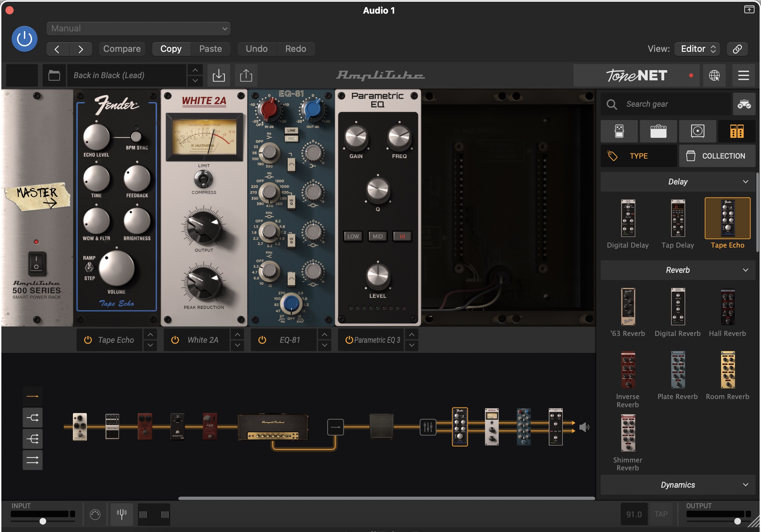Image resolution: width=761 pixels, height=532 pixels.
Task: Click the Search gear field
Action: click(x=666, y=104)
